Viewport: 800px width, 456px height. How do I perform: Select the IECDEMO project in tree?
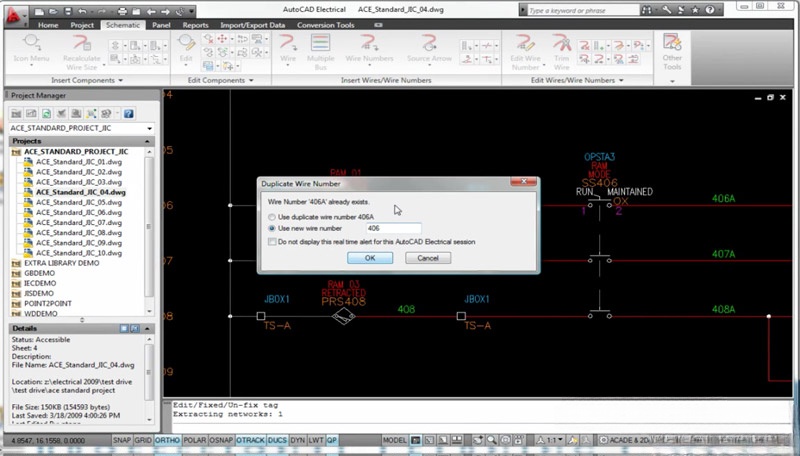coord(40,283)
